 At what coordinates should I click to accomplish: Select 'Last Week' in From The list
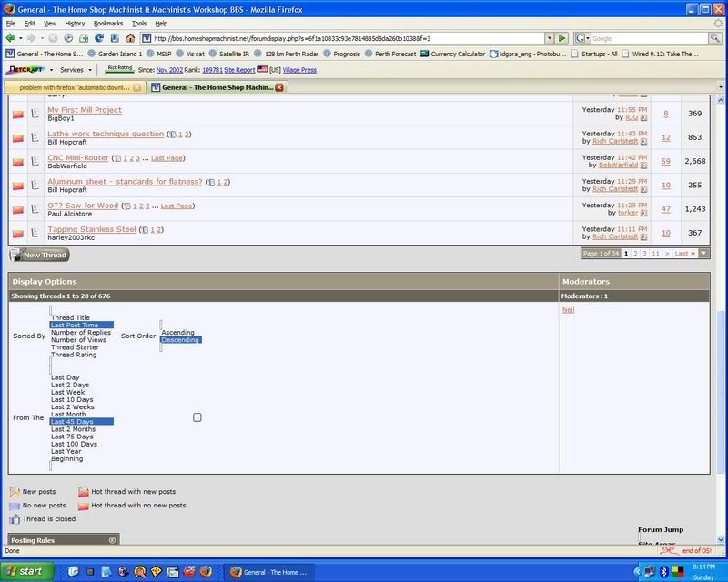(67, 392)
